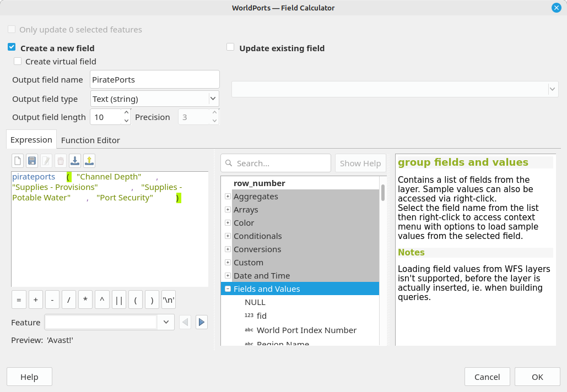Click the OK button

tap(537, 377)
